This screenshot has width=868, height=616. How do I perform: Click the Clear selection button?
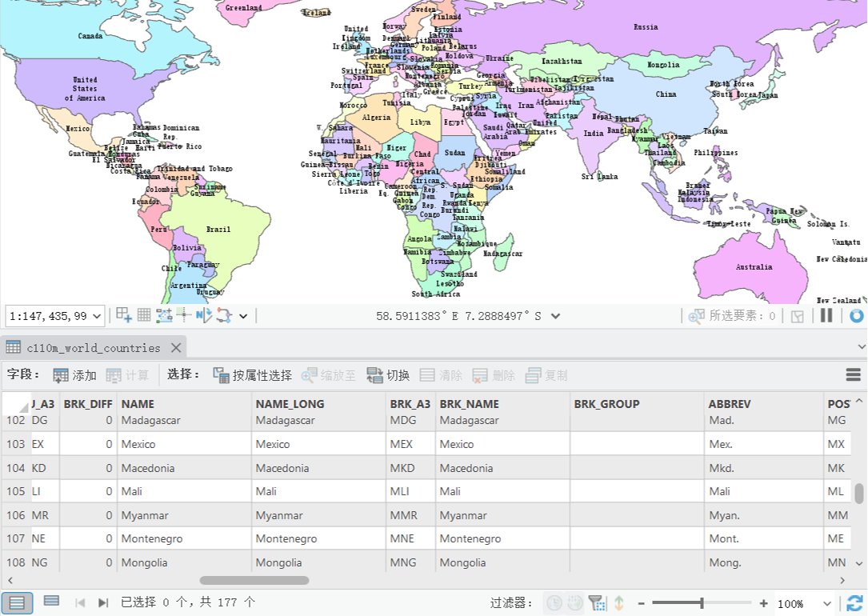441,375
